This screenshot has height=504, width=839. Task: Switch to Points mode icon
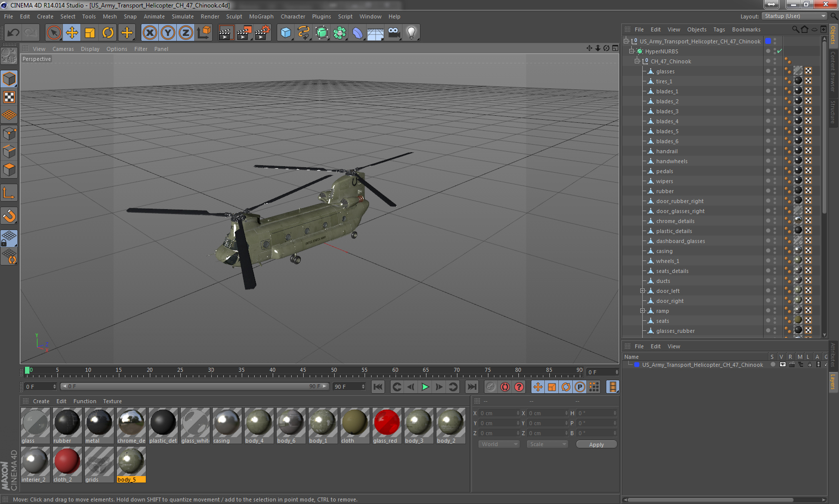[9, 133]
